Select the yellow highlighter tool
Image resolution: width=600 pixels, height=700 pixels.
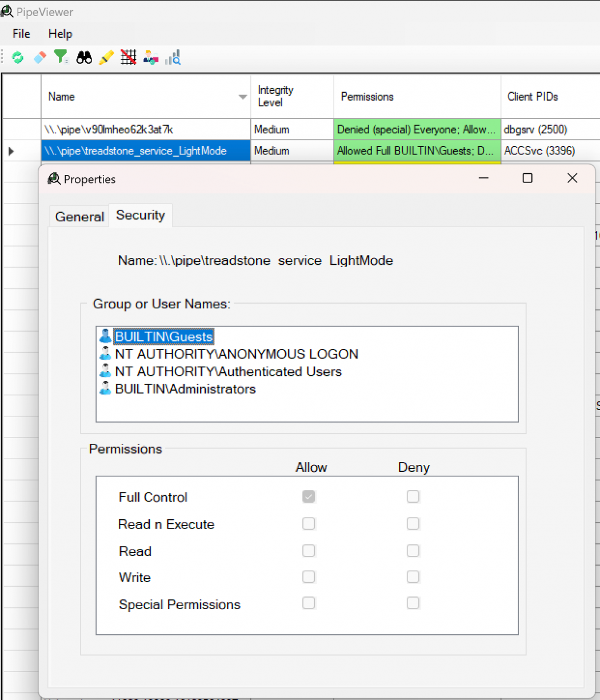click(x=106, y=57)
